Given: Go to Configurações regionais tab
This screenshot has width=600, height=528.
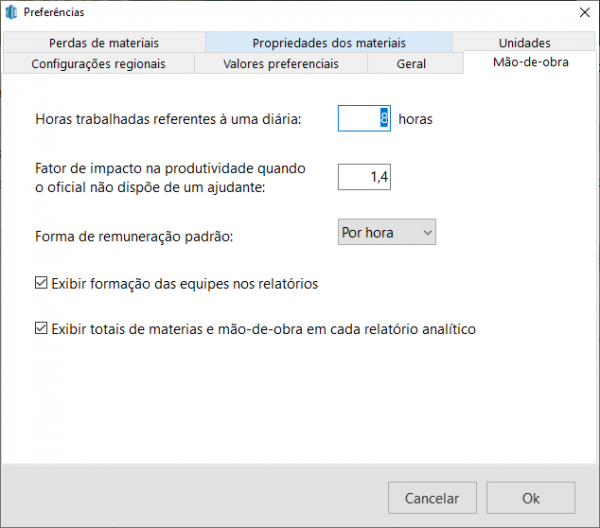Looking at the screenshot, I should [x=98, y=63].
